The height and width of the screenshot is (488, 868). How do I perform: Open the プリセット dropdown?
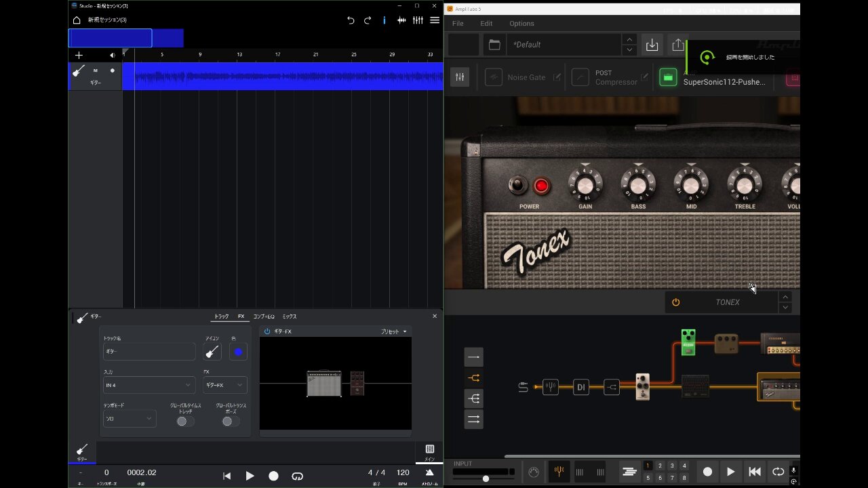pos(394,331)
